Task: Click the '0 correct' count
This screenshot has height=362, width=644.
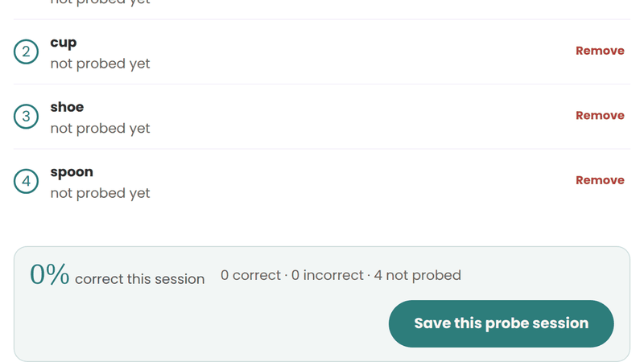Action: 250,275
